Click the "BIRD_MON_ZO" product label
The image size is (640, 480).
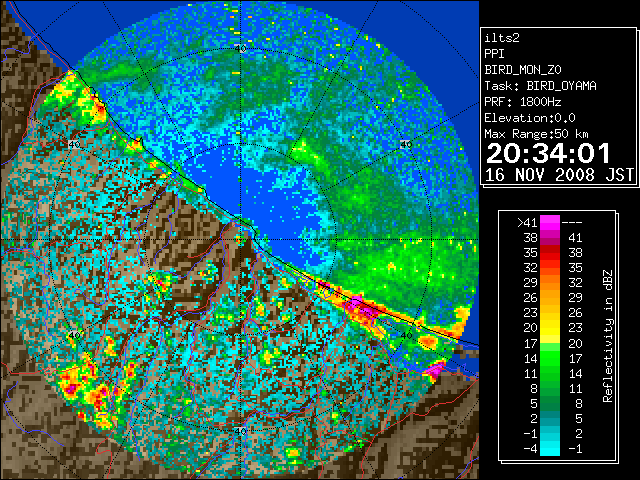tap(523, 70)
